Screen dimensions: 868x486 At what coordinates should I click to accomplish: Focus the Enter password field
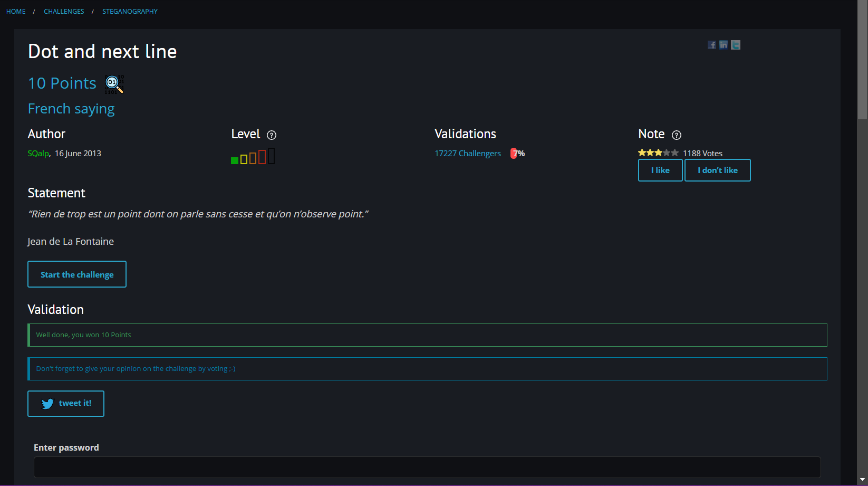[427, 467]
